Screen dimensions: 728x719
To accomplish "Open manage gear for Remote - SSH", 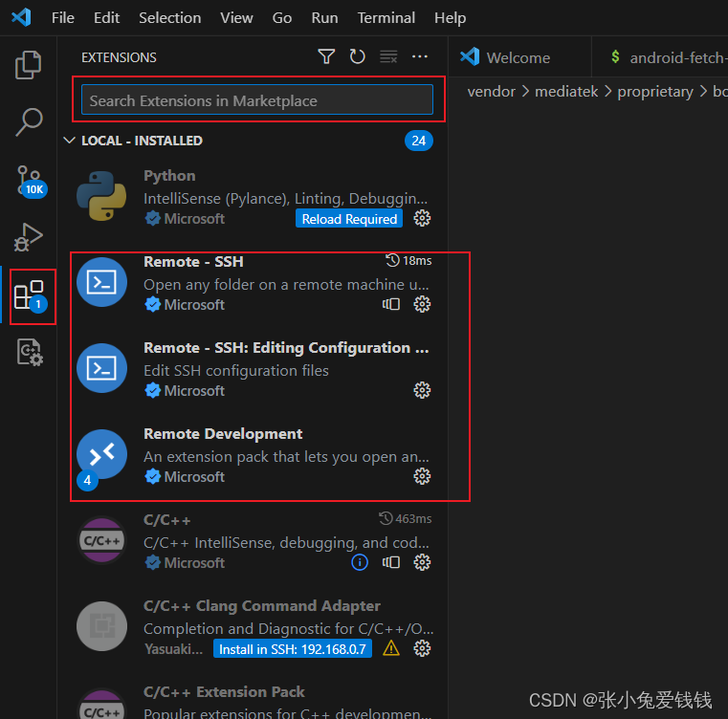I will point(422,304).
